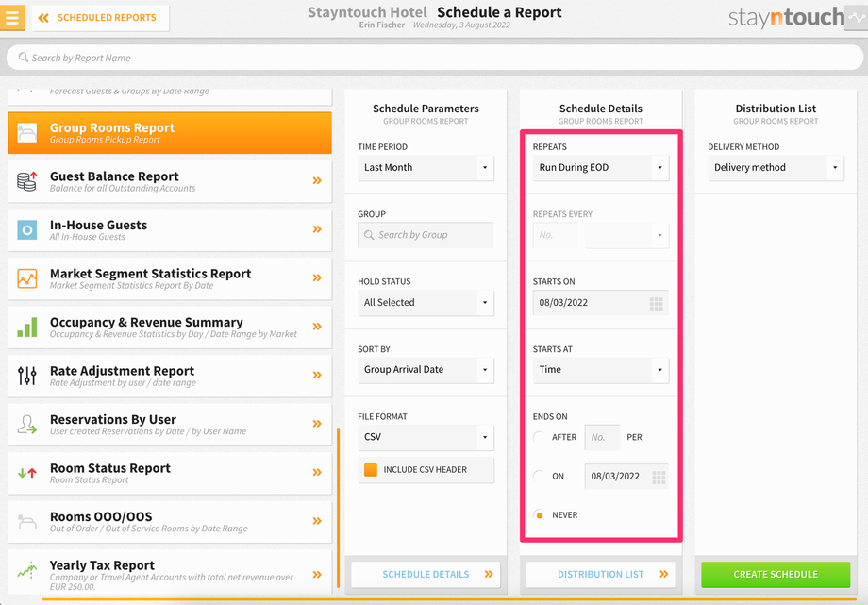Image resolution: width=868 pixels, height=605 pixels.
Task: Open the Hold Status dropdown
Action: (426, 302)
